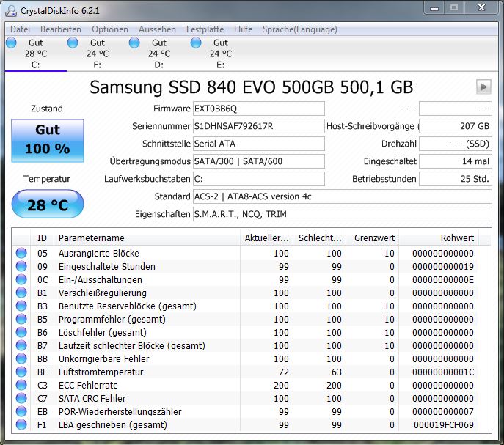Open the Bearbeiten menu
The width and height of the screenshot is (504, 445).
61,29
